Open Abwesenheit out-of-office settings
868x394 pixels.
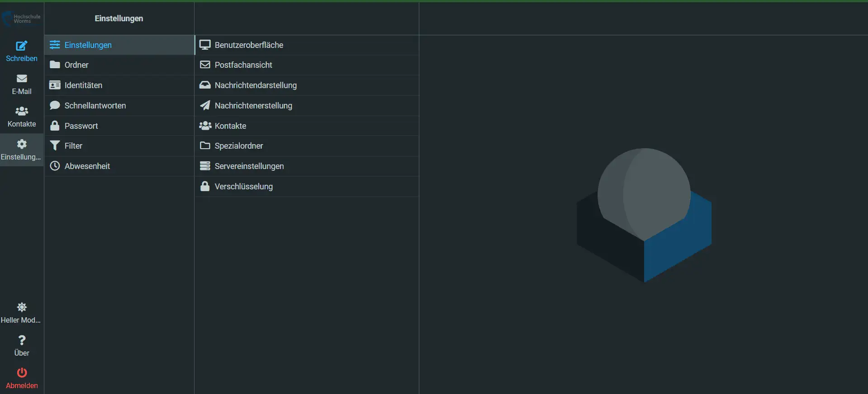pyautogui.click(x=87, y=166)
